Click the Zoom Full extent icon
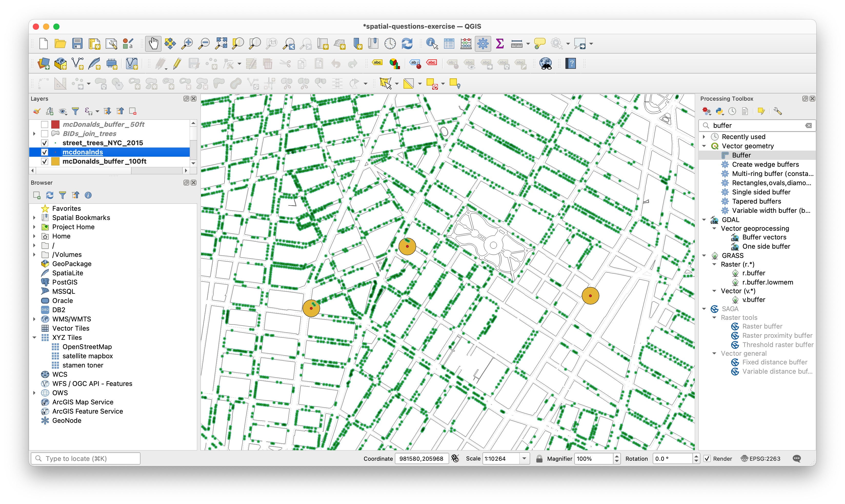The height and width of the screenshot is (504, 845). tap(221, 44)
